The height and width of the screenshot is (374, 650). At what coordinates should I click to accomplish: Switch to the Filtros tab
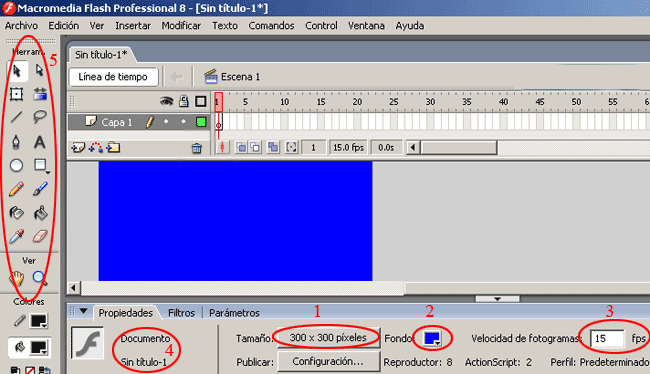pos(181,313)
